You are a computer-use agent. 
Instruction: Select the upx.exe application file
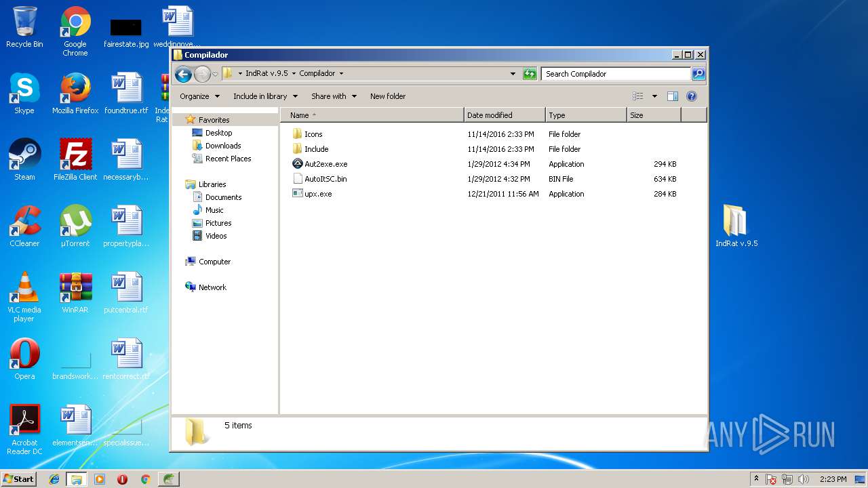click(312, 194)
